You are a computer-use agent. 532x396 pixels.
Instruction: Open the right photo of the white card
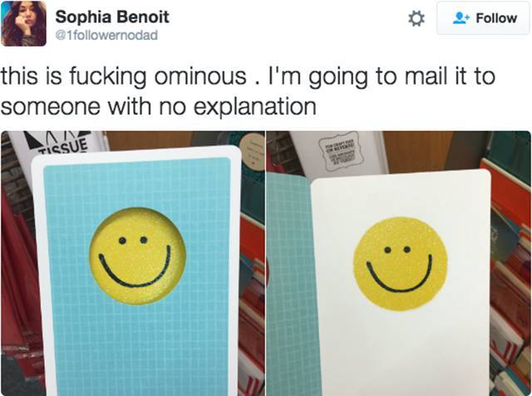click(399, 263)
